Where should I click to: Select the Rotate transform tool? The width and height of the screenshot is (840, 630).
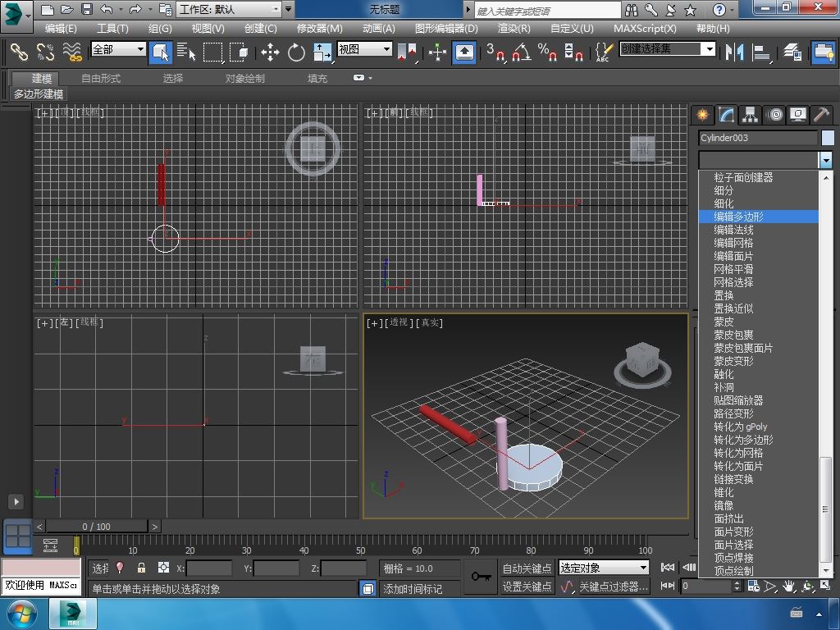[x=296, y=52]
